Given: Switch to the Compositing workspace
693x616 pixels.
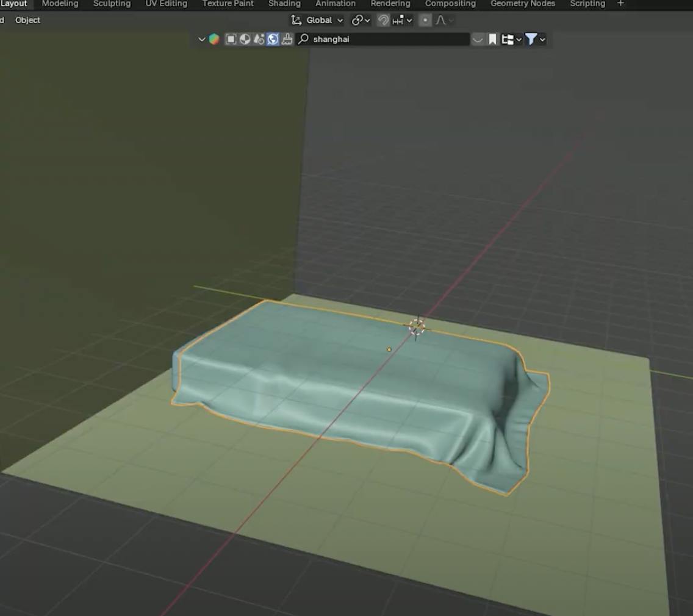Looking at the screenshot, I should [450, 4].
